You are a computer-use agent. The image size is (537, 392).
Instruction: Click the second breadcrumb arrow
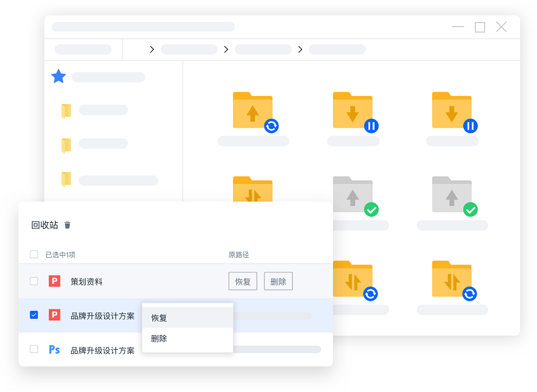226,49
